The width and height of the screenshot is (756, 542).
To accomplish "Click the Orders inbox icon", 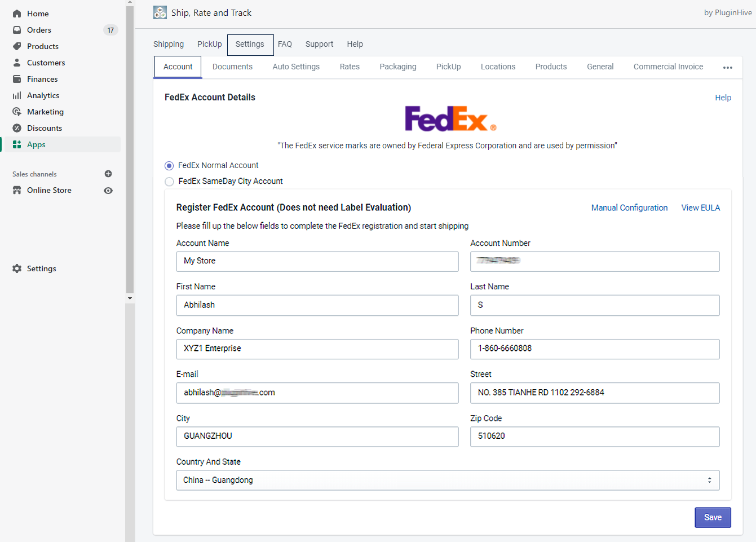I will tap(17, 30).
